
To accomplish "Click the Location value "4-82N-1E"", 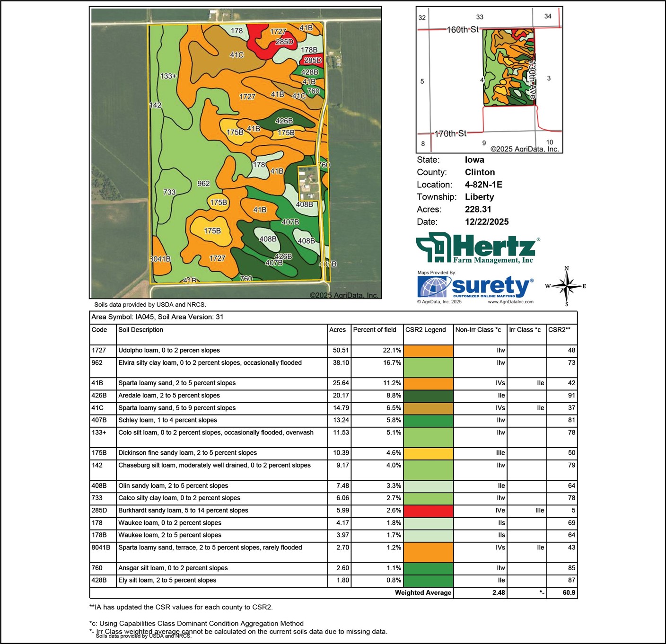I will point(483,185).
